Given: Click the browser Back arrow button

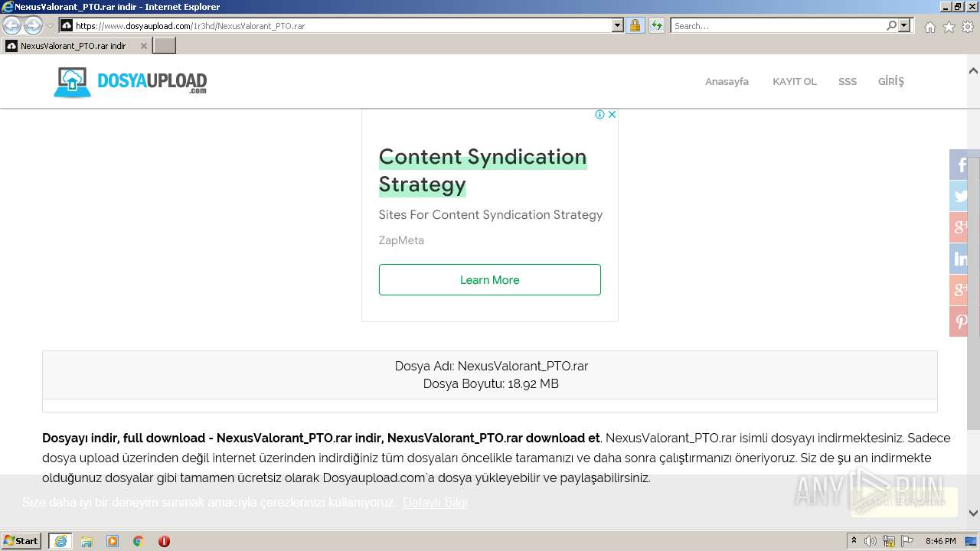Looking at the screenshot, I should [x=12, y=26].
